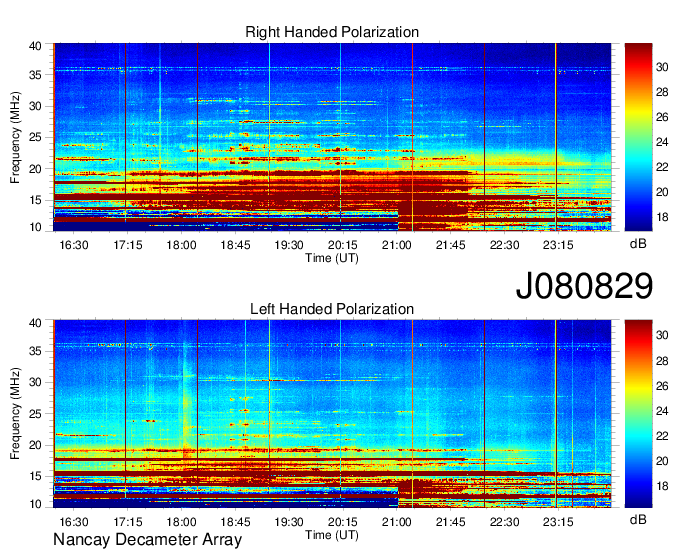Click the 23:15 tick label on lower plot
The image size is (680, 552).
pos(558,522)
